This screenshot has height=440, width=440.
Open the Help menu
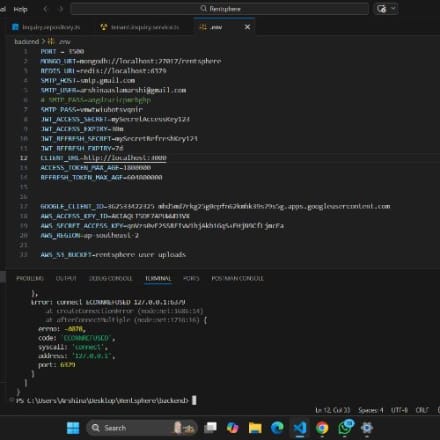pos(20,9)
